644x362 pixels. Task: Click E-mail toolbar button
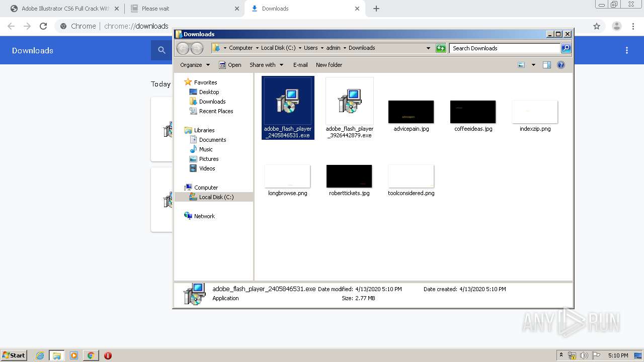pyautogui.click(x=300, y=65)
